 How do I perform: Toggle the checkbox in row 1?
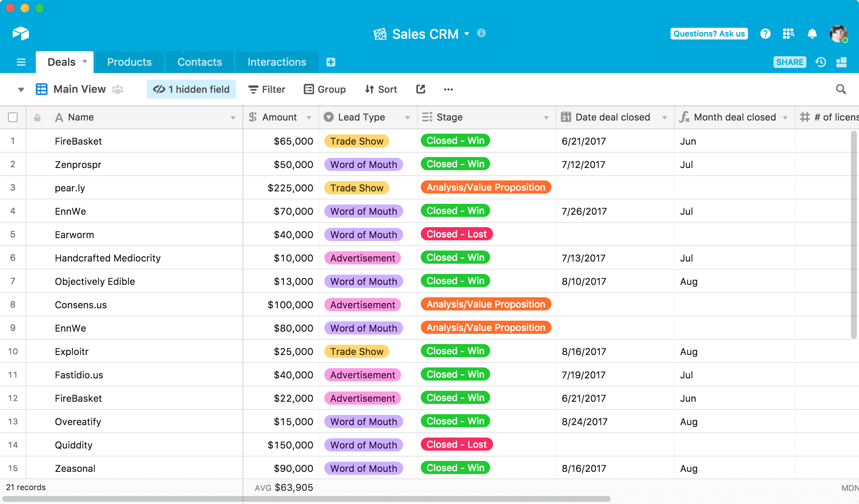pyautogui.click(x=13, y=141)
